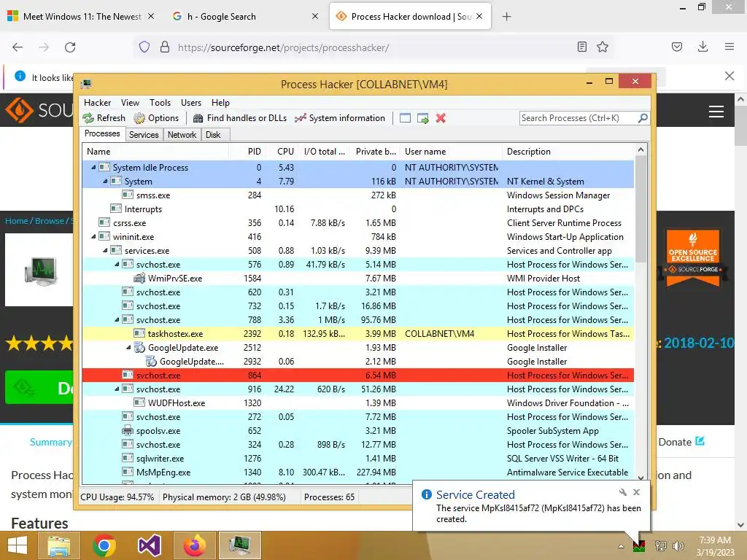This screenshot has height=560, width=747.
Task: Collapse svchost.exe PID 576 node
Action: coord(117,264)
